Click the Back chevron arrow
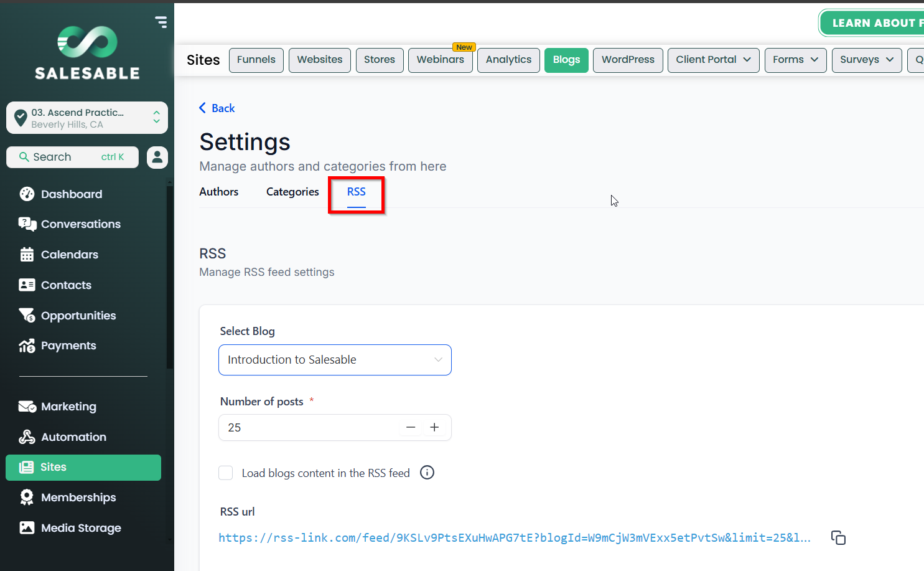This screenshot has width=924, height=571. click(x=203, y=108)
